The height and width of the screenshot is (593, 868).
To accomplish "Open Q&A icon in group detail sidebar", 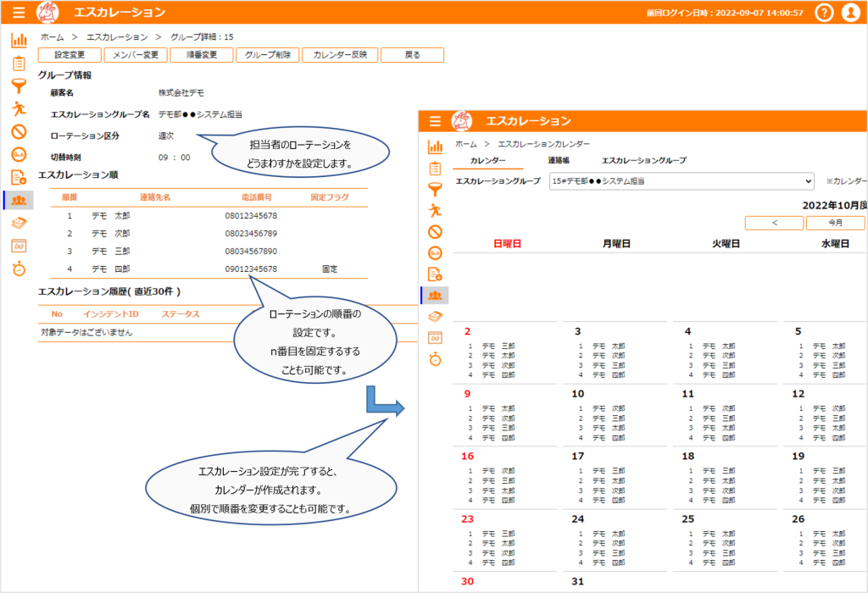I will 19,154.
